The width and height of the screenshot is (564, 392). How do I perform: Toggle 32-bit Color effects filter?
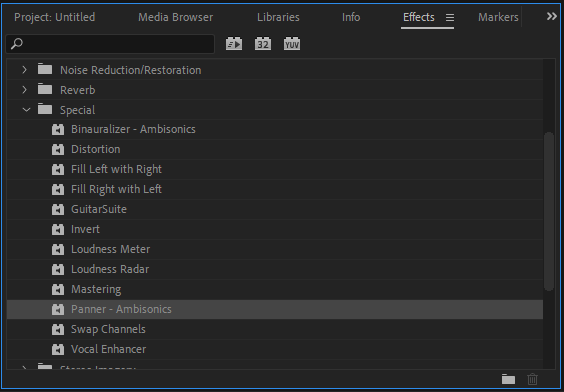[x=263, y=44]
